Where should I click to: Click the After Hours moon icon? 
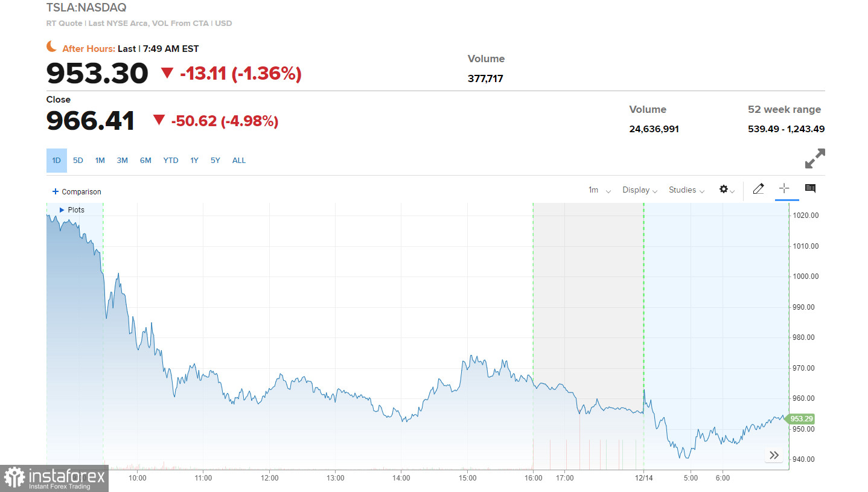[x=52, y=47]
